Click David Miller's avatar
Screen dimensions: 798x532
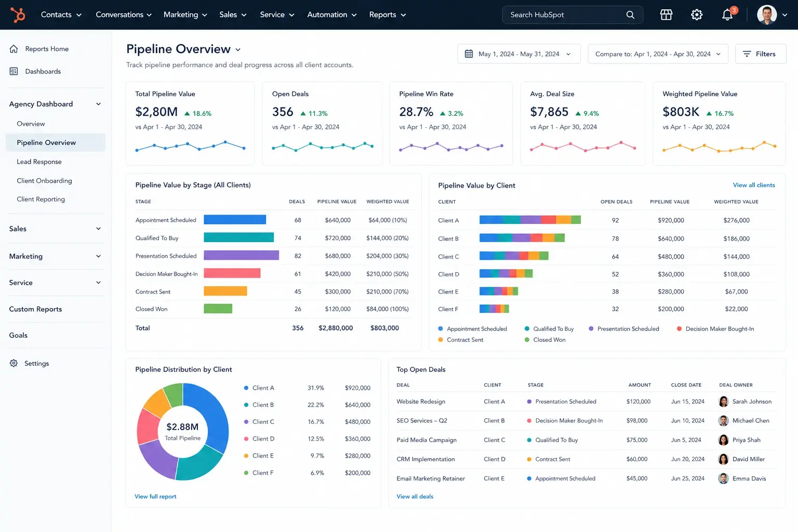(x=723, y=459)
